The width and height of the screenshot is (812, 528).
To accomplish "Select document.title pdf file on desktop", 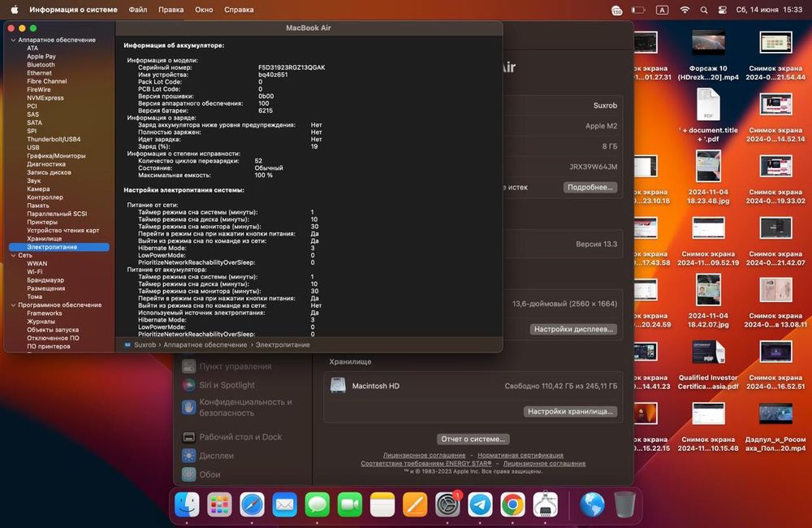I will tap(708, 115).
